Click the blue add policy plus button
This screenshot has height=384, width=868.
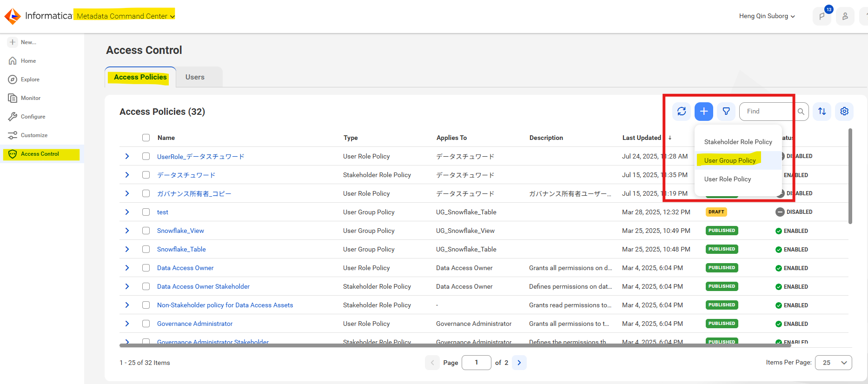click(x=704, y=111)
